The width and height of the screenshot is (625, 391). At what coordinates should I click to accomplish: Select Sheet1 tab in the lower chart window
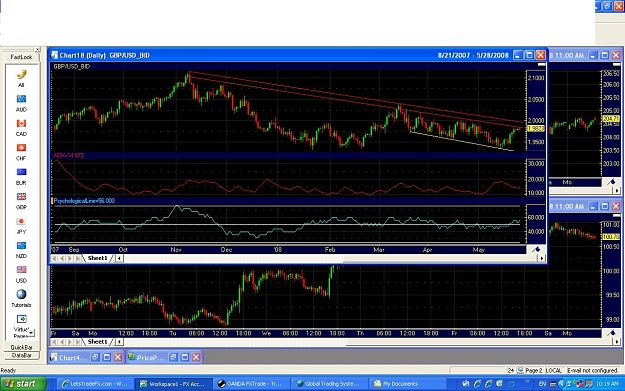click(x=97, y=342)
